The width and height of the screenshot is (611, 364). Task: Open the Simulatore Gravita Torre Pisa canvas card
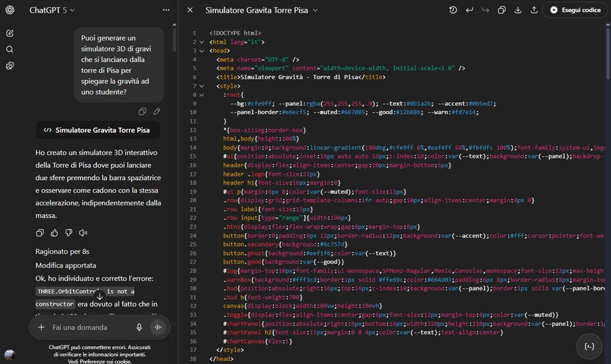tap(98, 130)
